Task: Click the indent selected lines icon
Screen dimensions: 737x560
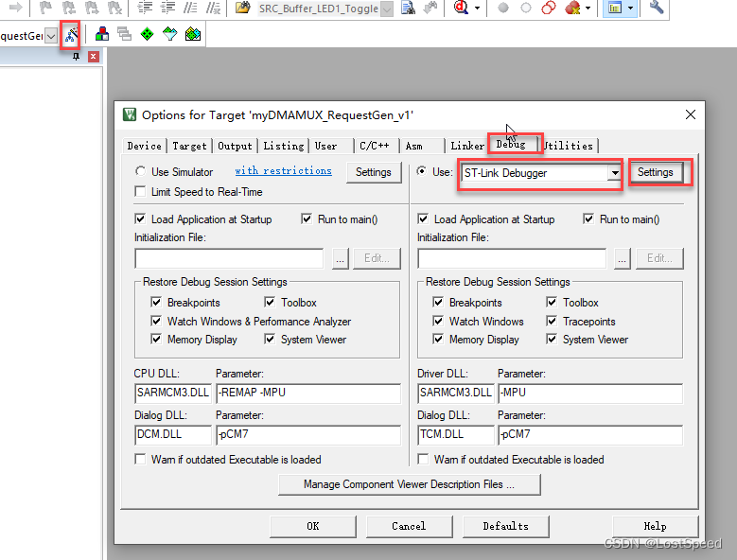Action: point(146,7)
